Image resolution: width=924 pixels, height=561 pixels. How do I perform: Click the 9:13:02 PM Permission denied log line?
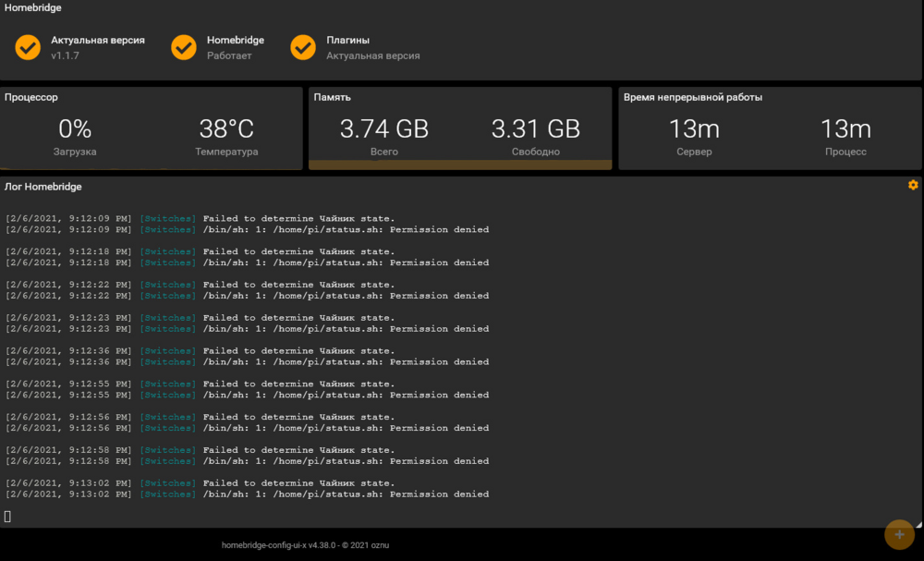click(x=247, y=494)
